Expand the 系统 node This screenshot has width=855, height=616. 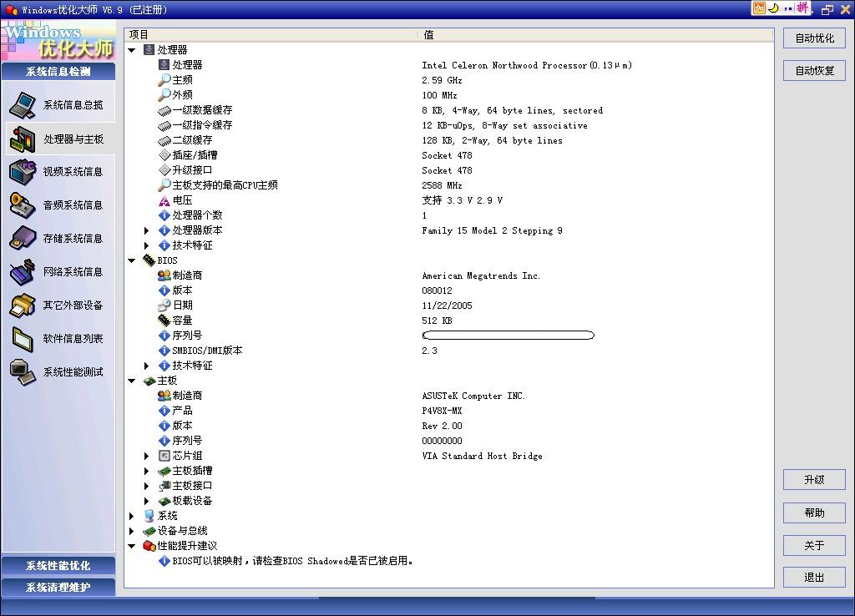pyautogui.click(x=132, y=516)
